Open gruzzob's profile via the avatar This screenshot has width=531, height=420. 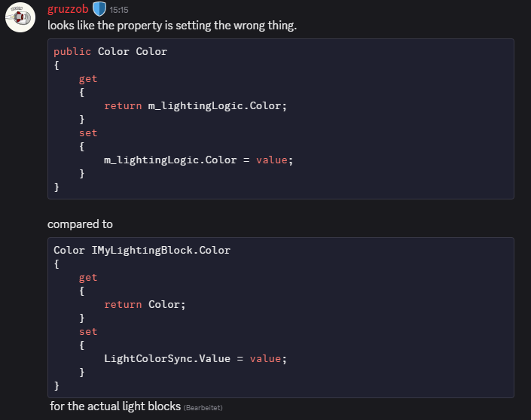tap(20, 17)
